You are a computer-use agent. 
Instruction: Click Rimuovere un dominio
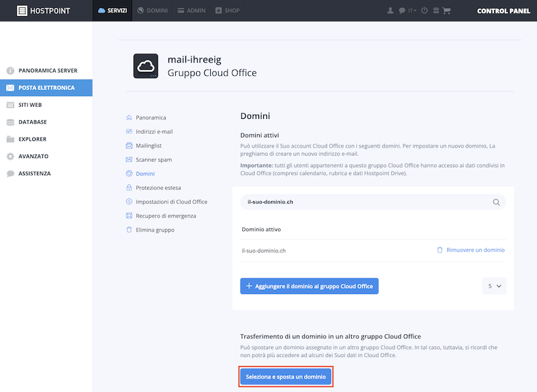point(471,250)
